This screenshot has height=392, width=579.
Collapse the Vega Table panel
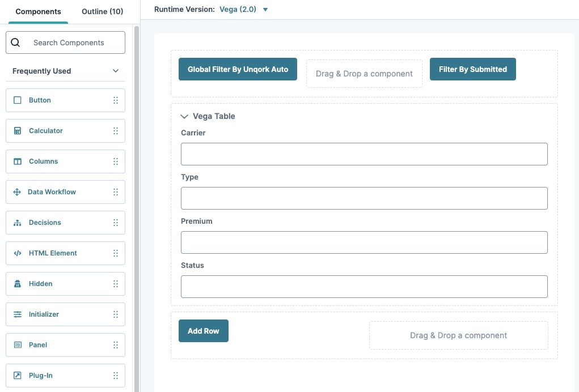click(184, 117)
